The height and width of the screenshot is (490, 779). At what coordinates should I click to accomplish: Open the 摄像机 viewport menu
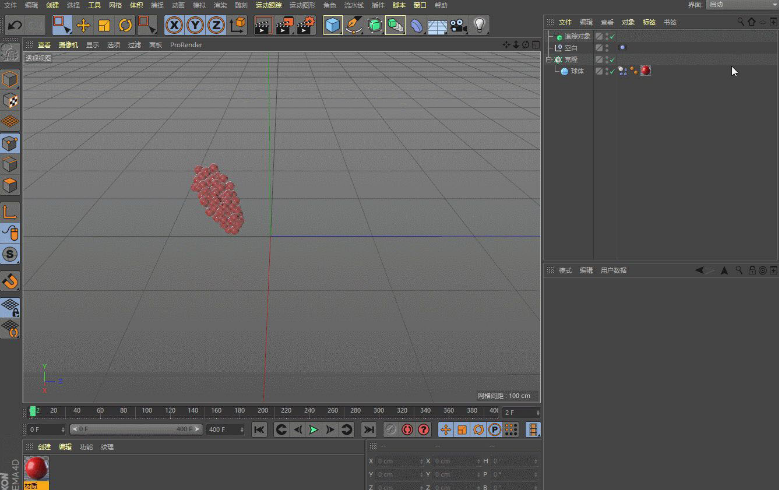(x=69, y=45)
